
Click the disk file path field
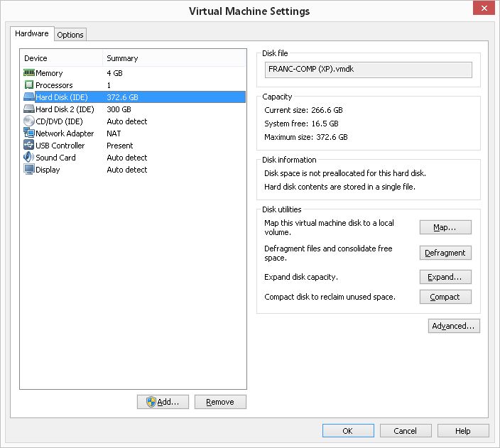click(x=368, y=70)
